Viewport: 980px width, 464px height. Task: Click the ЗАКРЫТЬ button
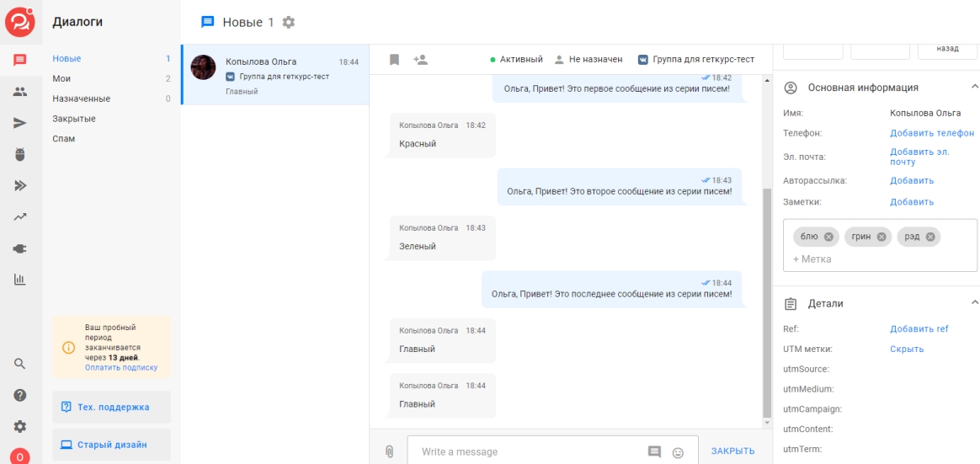[x=732, y=451]
